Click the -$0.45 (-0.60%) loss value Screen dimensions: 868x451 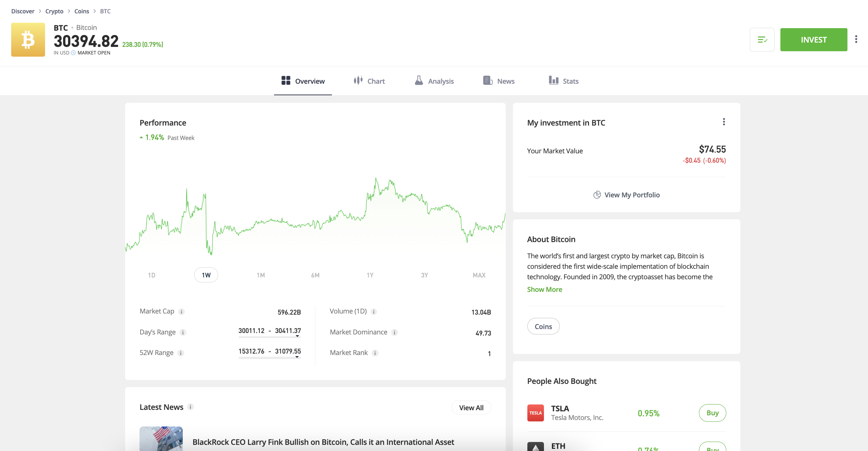(x=704, y=161)
